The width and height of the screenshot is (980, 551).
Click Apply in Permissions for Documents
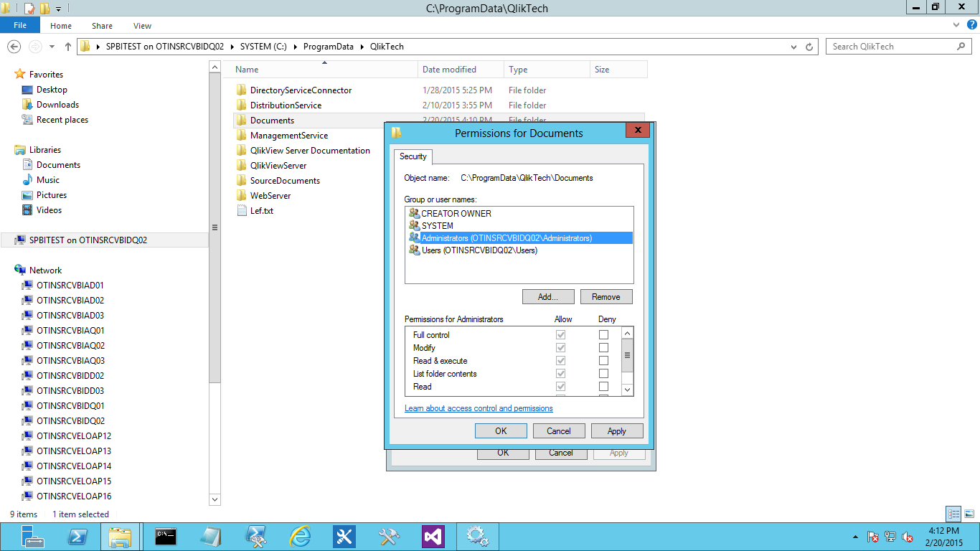click(x=617, y=431)
